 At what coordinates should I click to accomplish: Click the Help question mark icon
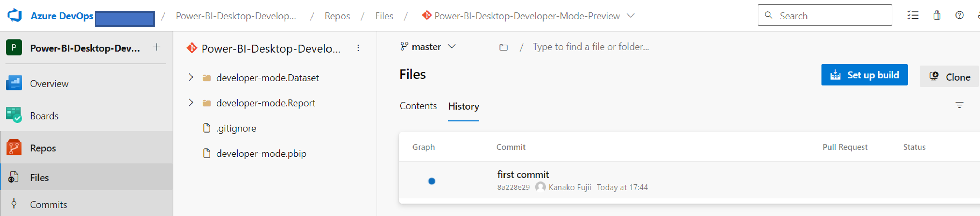959,16
